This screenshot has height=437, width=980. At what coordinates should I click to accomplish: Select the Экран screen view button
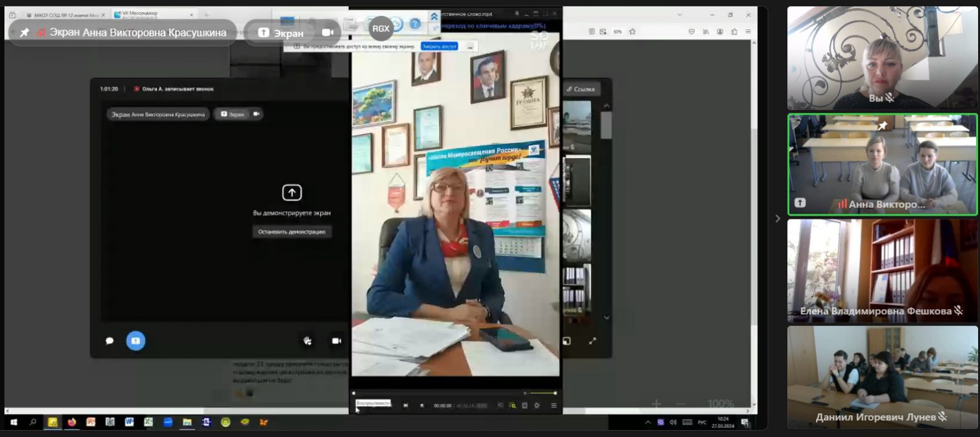tap(280, 33)
